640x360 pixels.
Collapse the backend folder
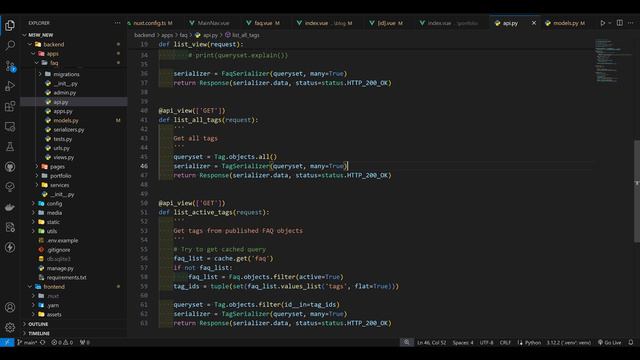[x=30, y=44]
